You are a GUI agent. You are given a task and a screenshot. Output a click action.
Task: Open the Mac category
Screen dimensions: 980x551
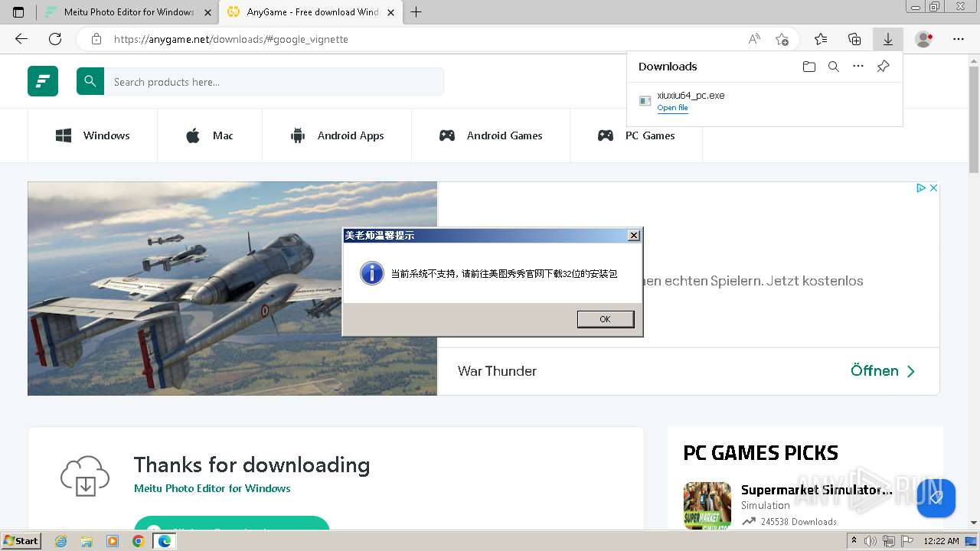[x=210, y=135]
